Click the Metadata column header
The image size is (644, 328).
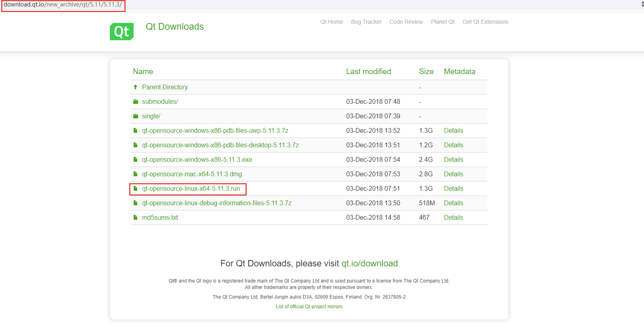460,71
